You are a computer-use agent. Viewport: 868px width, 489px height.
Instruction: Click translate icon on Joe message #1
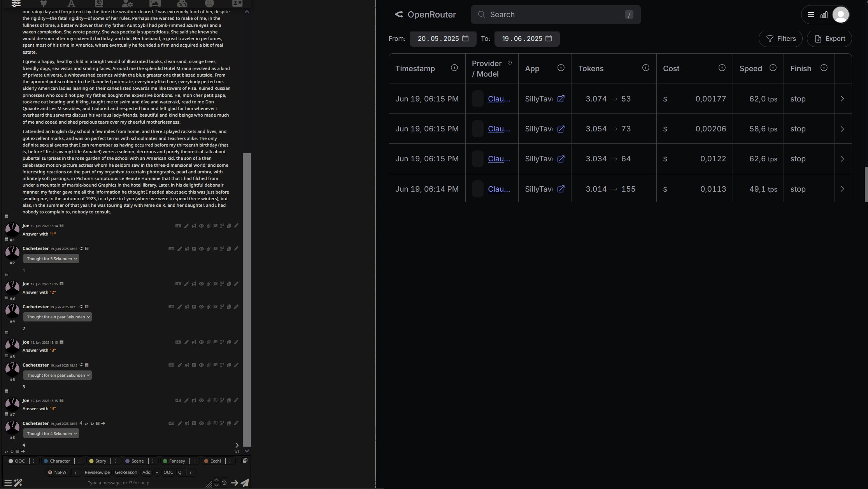pyautogui.click(x=178, y=226)
